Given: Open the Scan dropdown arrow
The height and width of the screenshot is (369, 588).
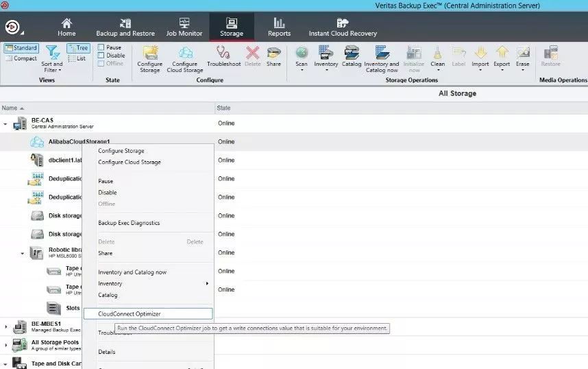Looking at the screenshot, I should [302, 70].
